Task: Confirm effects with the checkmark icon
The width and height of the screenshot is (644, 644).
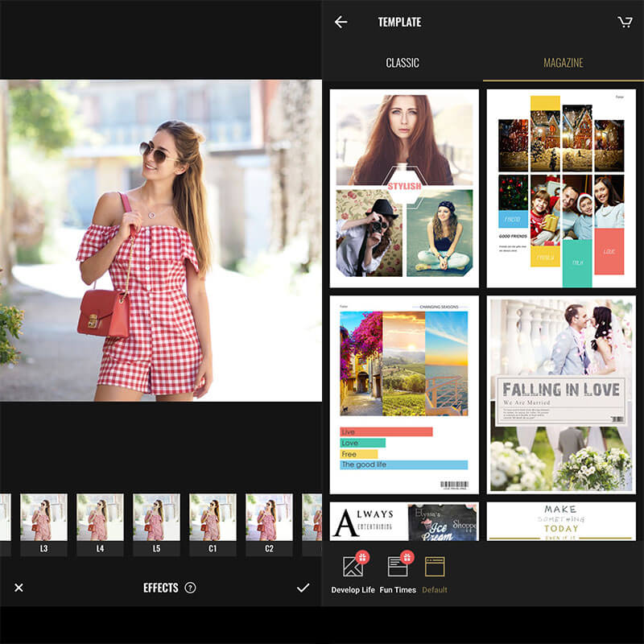Action: [x=303, y=588]
